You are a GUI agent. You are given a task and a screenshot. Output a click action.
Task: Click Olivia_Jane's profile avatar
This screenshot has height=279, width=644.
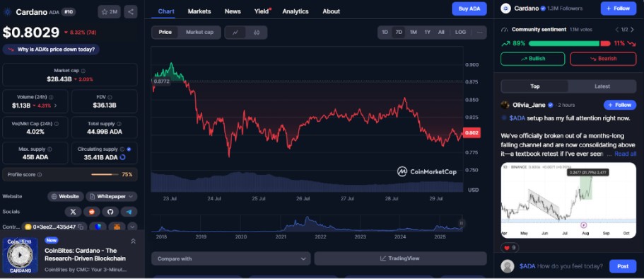click(x=505, y=105)
